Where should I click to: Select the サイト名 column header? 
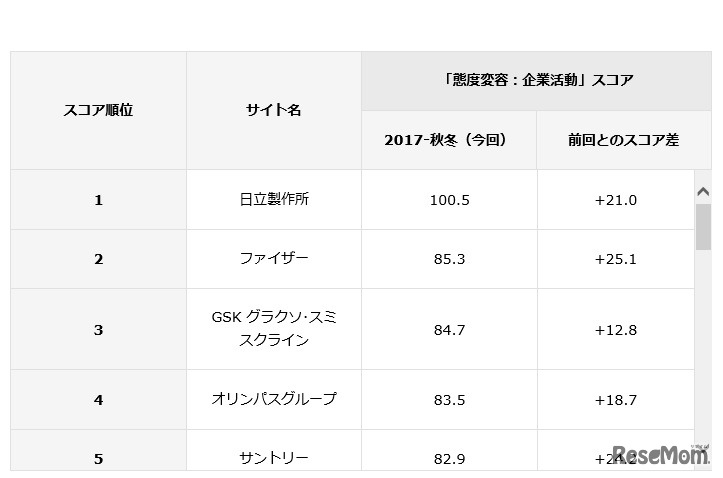pyautogui.click(x=273, y=110)
